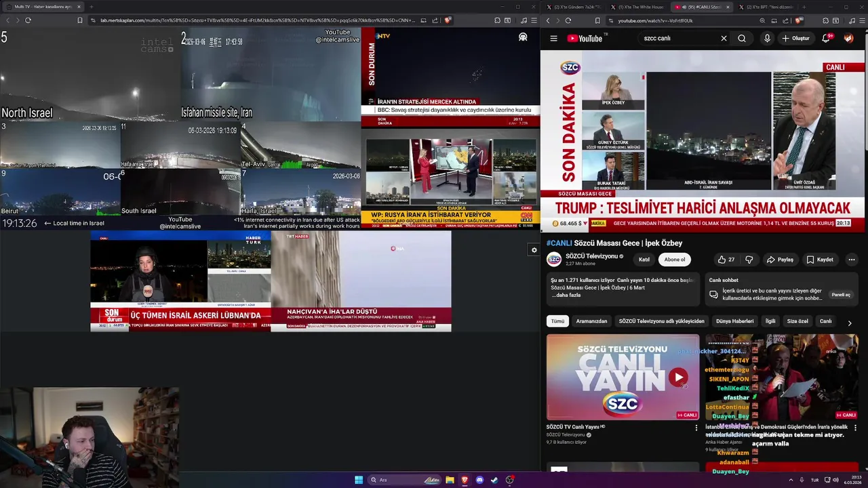Open the SÖZCÜ Televizyonu channel avatar
The height and width of the screenshot is (488, 868).
pyautogui.click(x=554, y=260)
